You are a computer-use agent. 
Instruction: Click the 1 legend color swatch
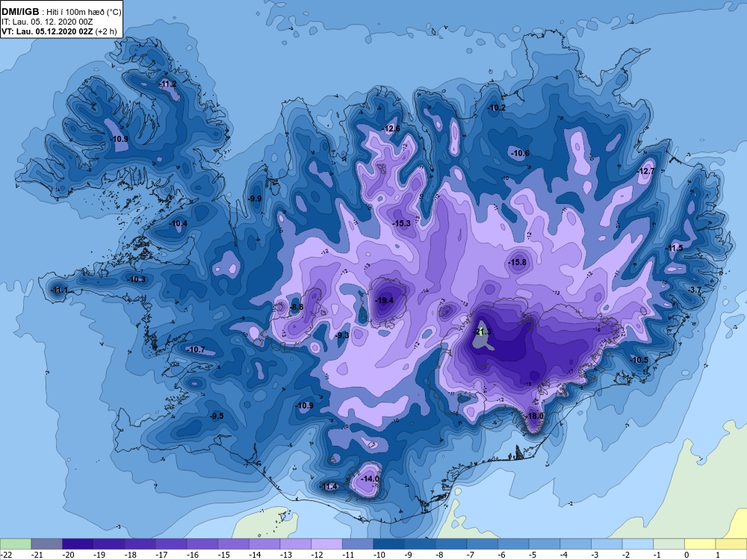click(x=731, y=544)
